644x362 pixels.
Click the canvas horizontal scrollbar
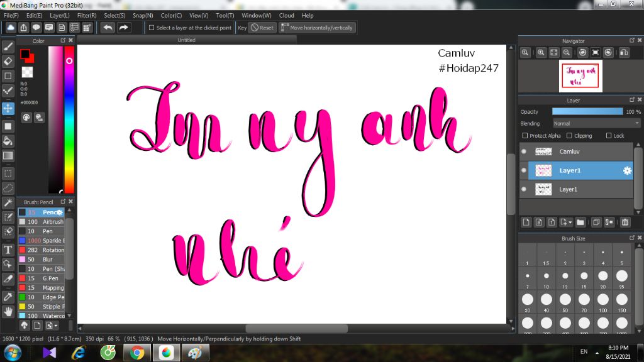[296, 328]
